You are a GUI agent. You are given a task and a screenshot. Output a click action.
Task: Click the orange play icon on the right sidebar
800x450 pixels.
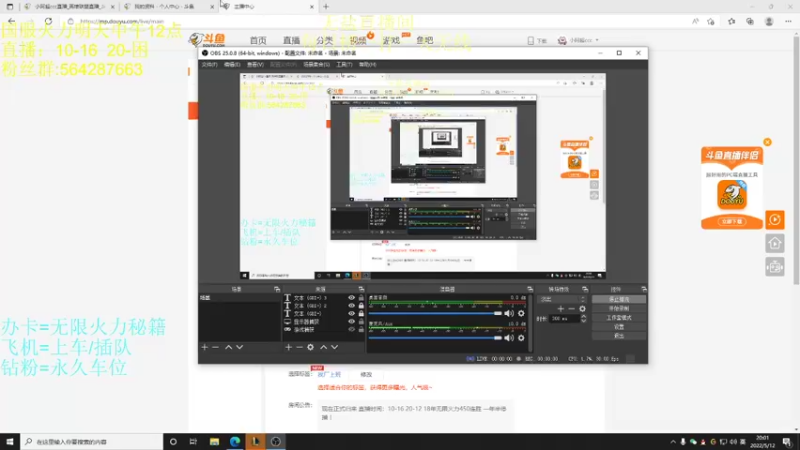pyautogui.click(x=774, y=220)
